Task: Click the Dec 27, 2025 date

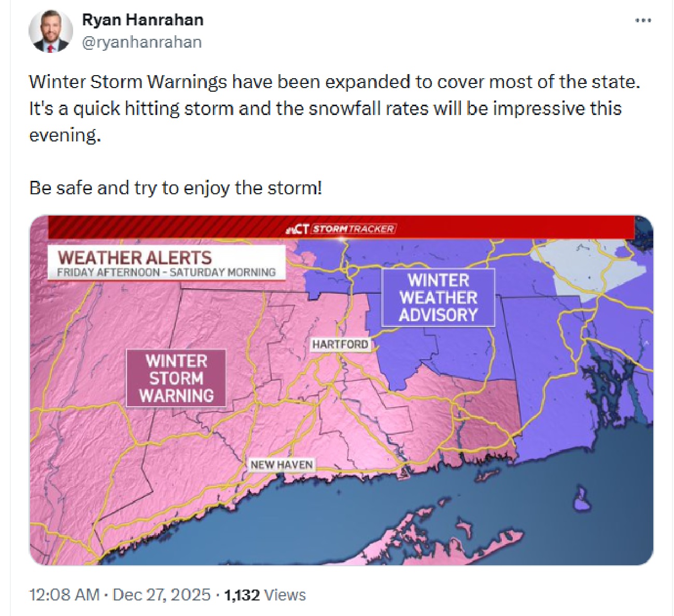Action: click(x=161, y=595)
